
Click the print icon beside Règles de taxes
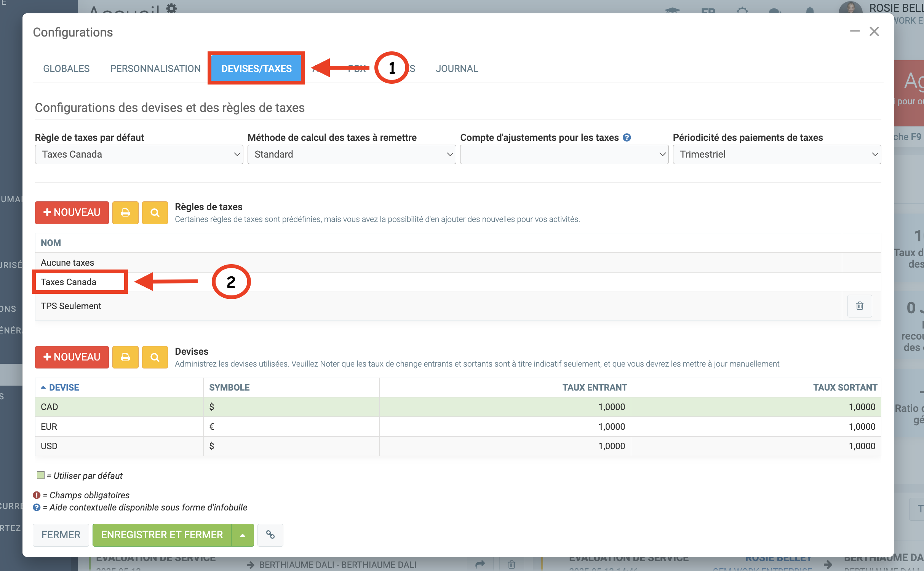(x=125, y=212)
